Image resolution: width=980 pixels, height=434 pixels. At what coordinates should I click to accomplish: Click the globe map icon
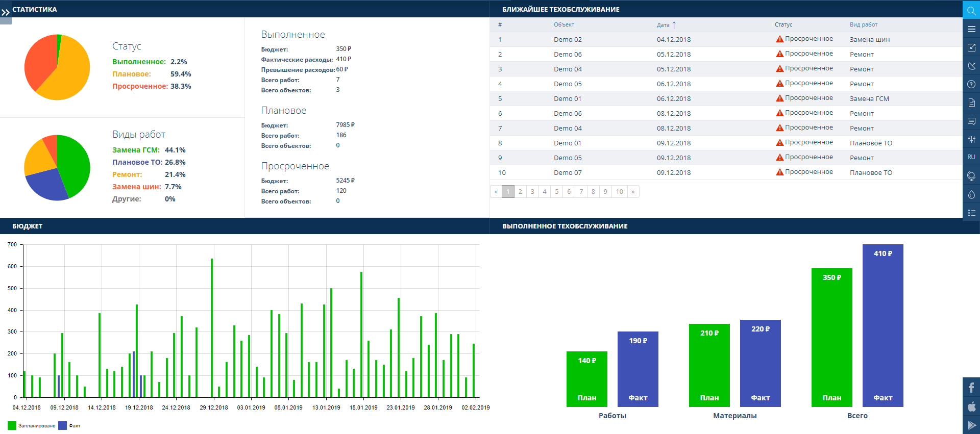click(971, 176)
